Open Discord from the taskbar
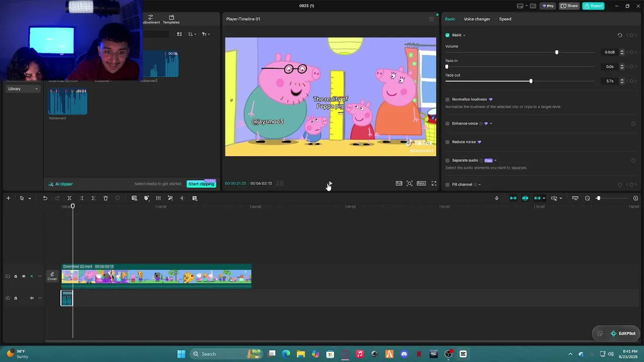644x362 pixels. point(404,354)
